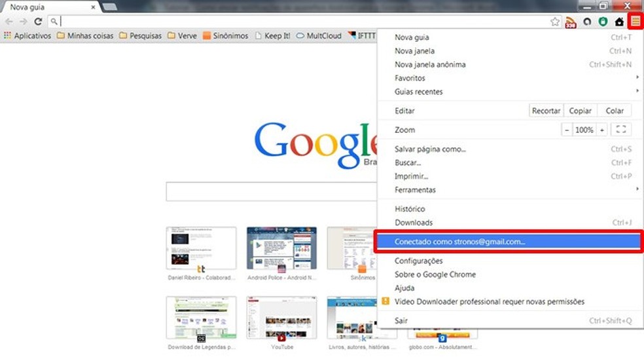Choose Sair to quit Chrome

[510, 320]
